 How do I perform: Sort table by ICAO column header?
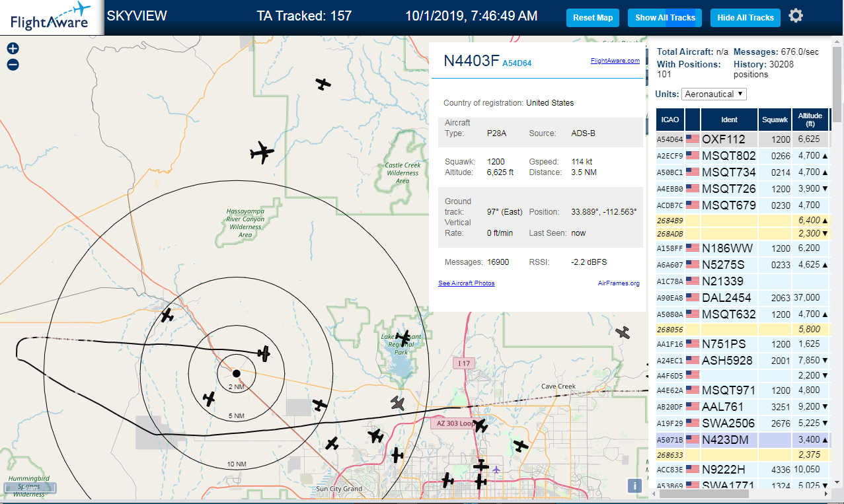pyautogui.click(x=670, y=120)
